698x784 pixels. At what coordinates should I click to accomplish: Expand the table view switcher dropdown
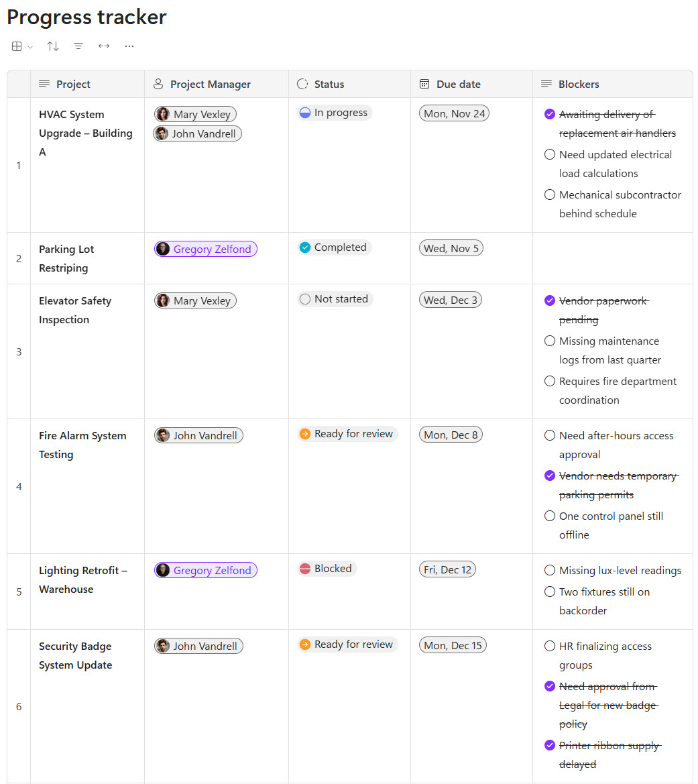22,46
